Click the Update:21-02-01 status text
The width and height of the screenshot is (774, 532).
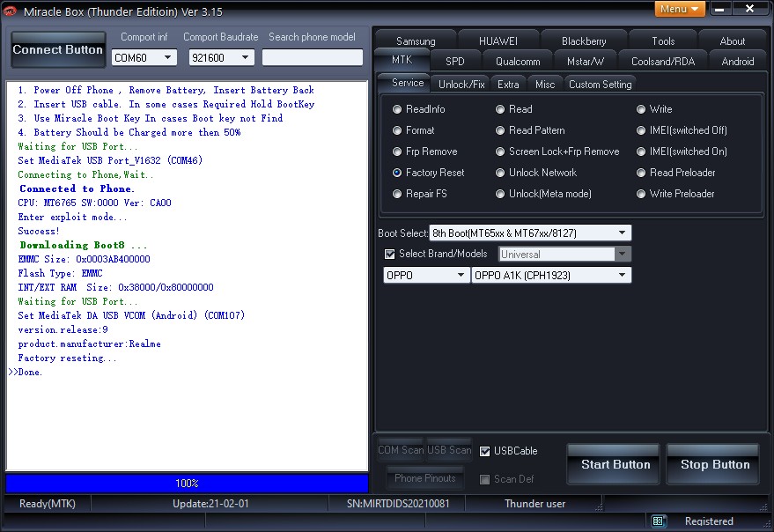210,504
